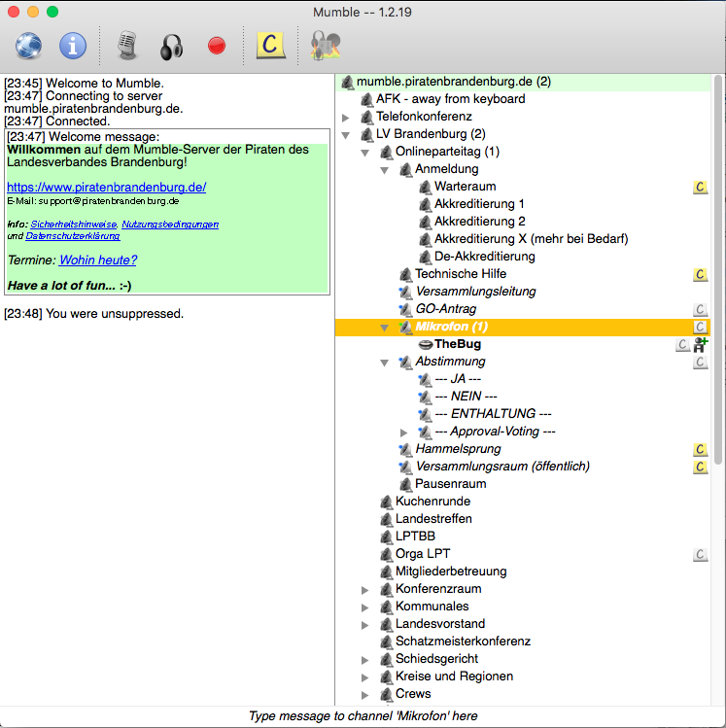Expand the Schiedsgericht channel

pyautogui.click(x=364, y=660)
